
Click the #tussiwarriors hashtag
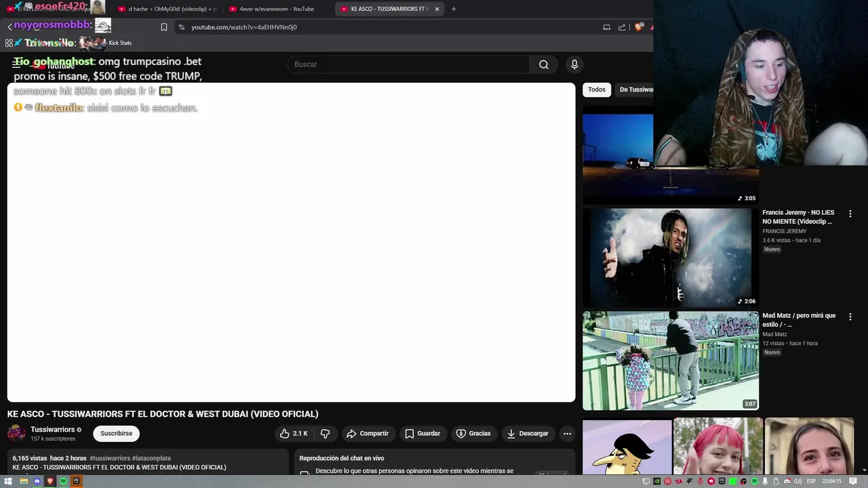pyautogui.click(x=110, y=458)
